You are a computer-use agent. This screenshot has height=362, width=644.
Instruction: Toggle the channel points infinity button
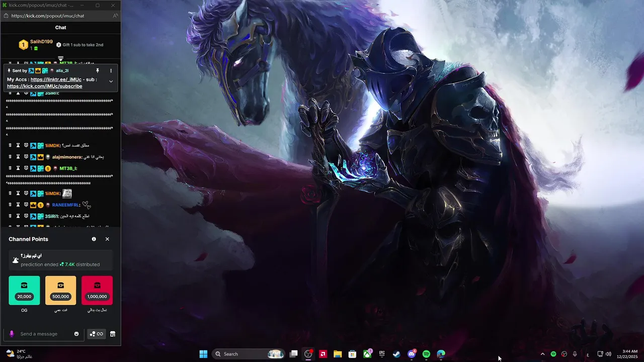point(96,334)
